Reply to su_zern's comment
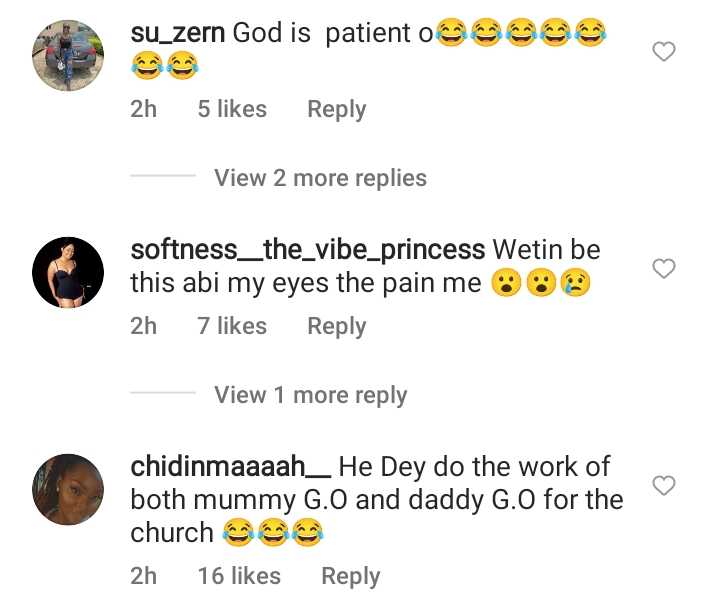This screenshot has width=720, height=611. [336, 109]
